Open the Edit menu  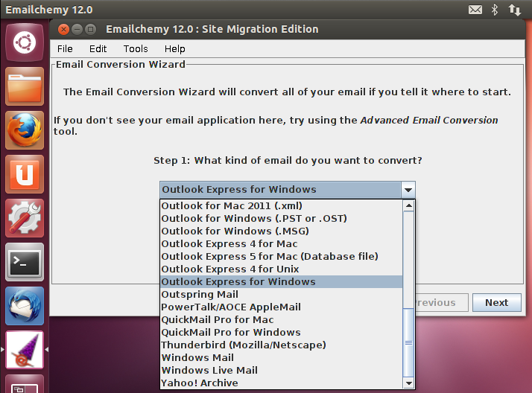[x=98, y=49]
